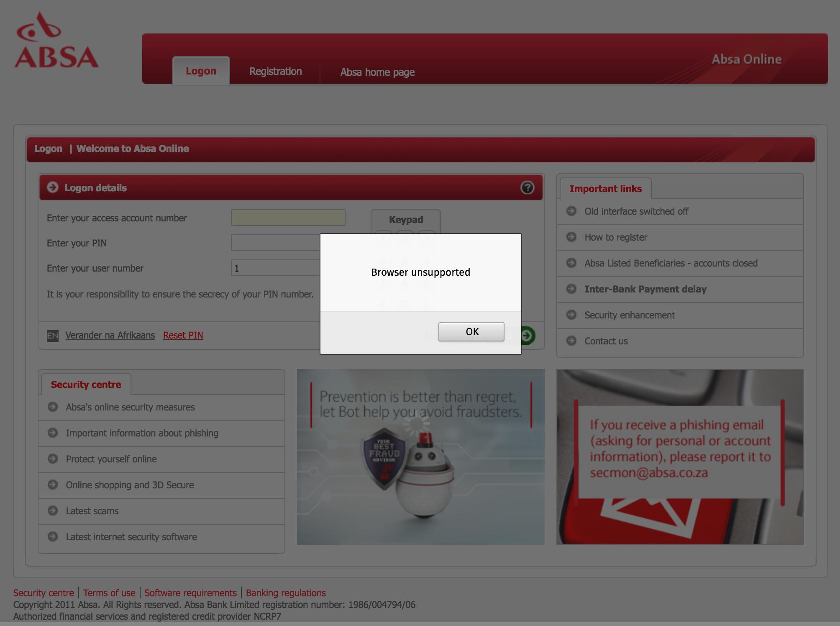
Task: Open Old interface switched off link
Action: tap(636, 211)
